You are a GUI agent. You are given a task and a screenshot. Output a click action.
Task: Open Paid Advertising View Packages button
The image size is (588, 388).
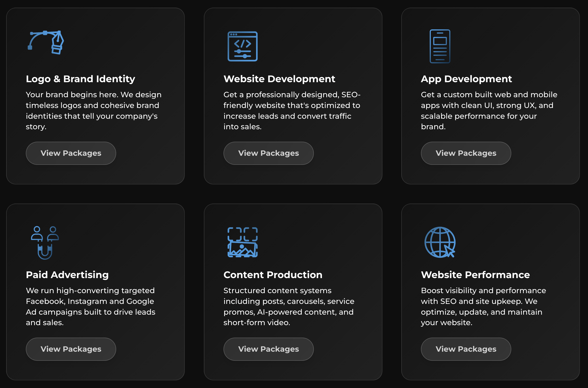coord(71,349)
